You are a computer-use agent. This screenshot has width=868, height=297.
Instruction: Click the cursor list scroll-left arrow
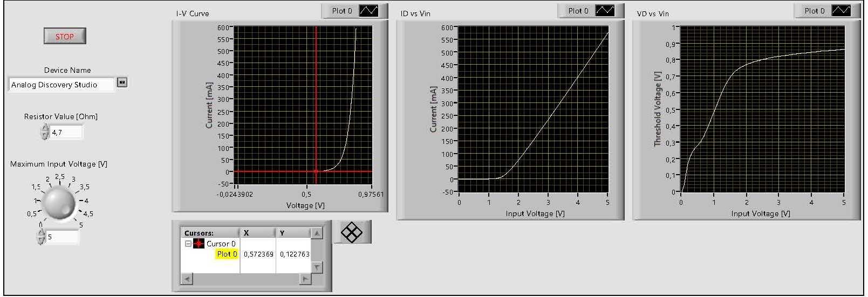187,279
